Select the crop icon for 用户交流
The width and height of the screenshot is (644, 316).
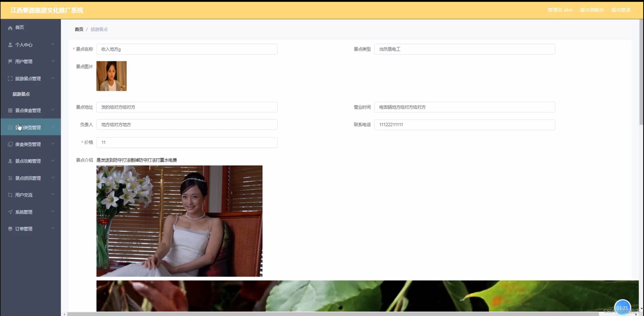tap(10, 195)
